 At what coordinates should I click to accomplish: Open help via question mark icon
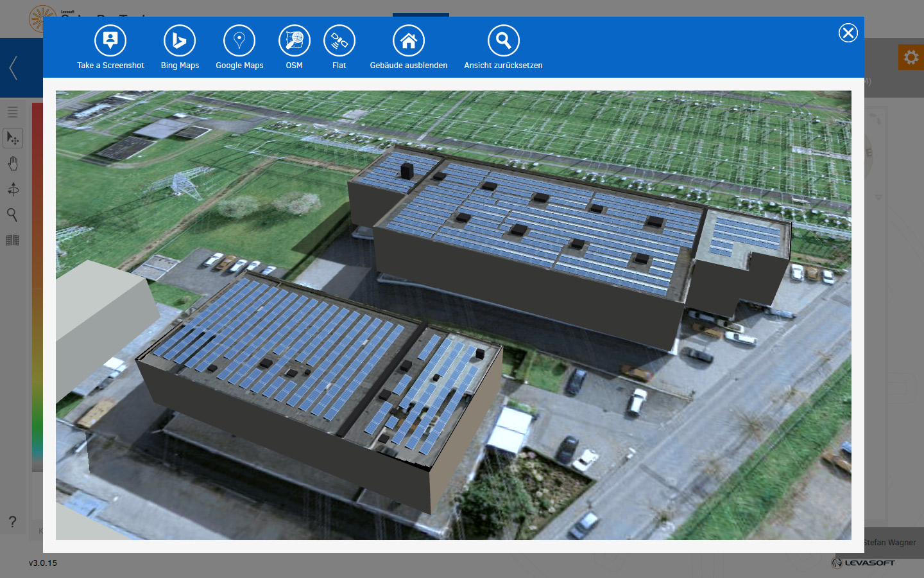coord(12,521)
